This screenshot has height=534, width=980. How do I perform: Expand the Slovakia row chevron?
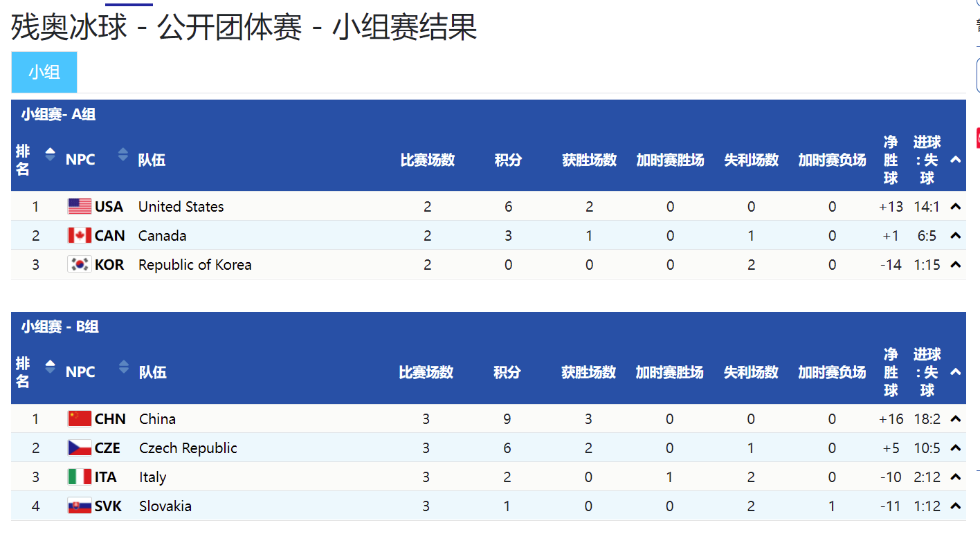point(956,506)
